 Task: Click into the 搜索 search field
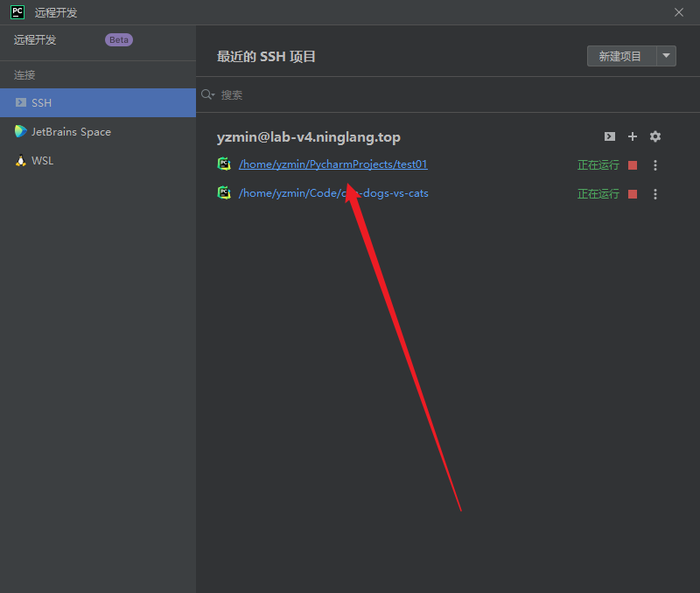coord(437,94)
